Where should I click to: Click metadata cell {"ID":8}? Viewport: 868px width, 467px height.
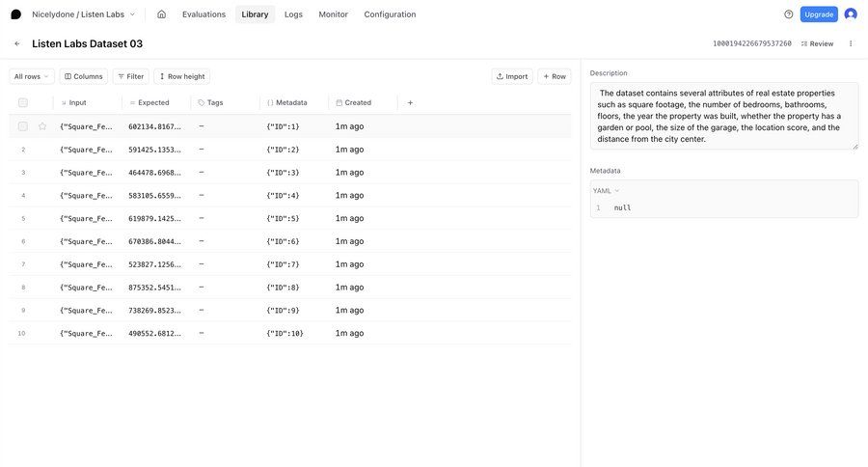283,288
